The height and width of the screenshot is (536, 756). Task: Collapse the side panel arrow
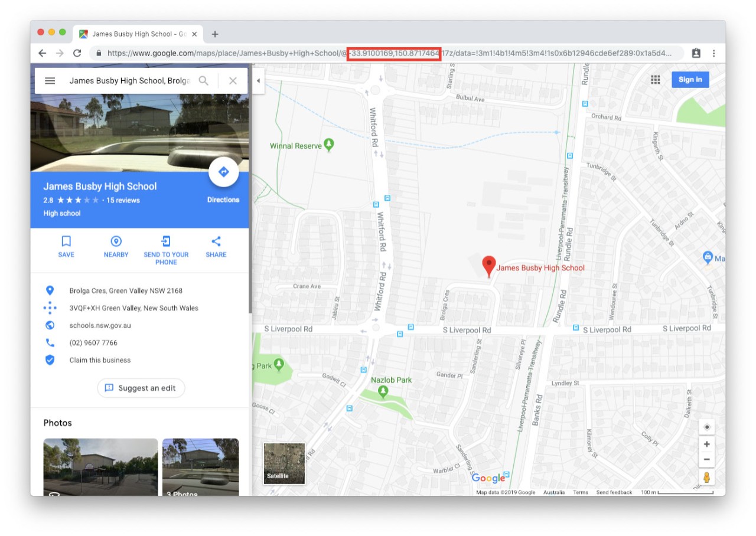tap(258, 81)
